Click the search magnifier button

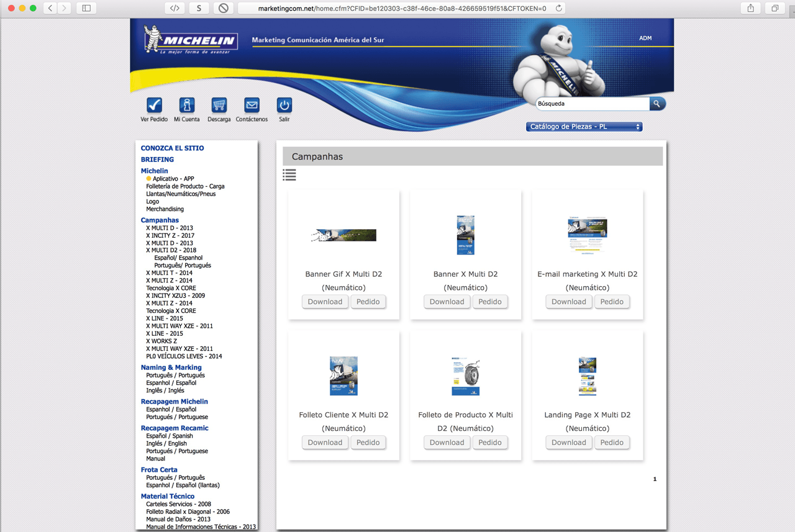pyautogui.click(x=657, y=104)
